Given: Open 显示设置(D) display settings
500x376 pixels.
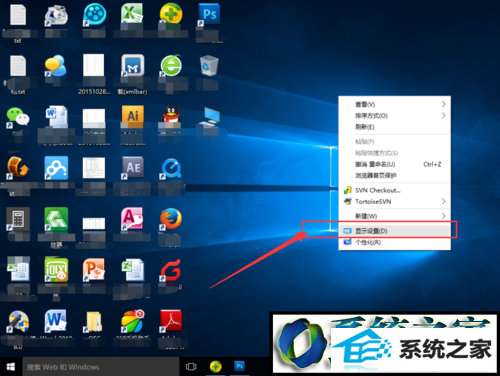Looking at the screenshot, I should click(x=395, y=231).
